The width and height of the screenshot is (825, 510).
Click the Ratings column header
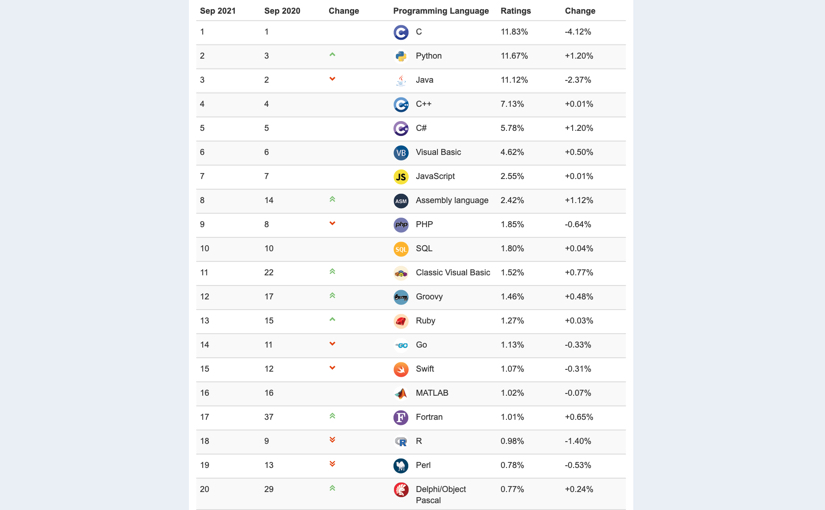(x=516, y=11)
